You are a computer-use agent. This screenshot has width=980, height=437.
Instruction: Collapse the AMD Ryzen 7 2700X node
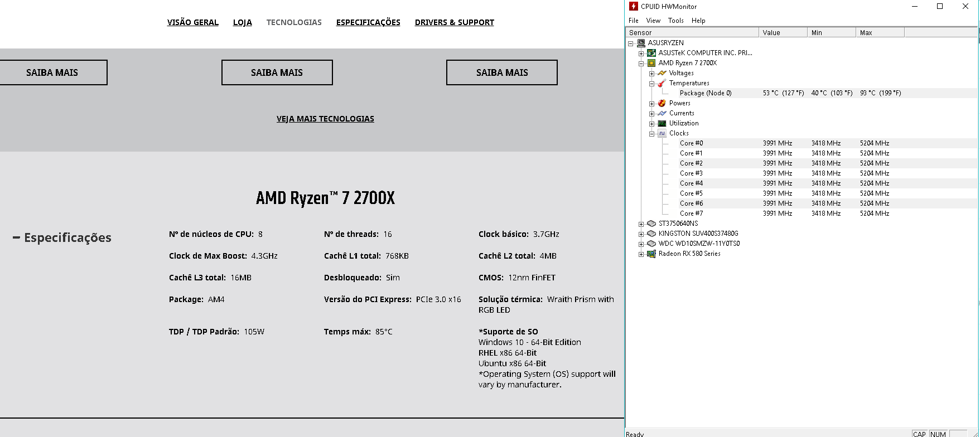(x=641, y=64)
